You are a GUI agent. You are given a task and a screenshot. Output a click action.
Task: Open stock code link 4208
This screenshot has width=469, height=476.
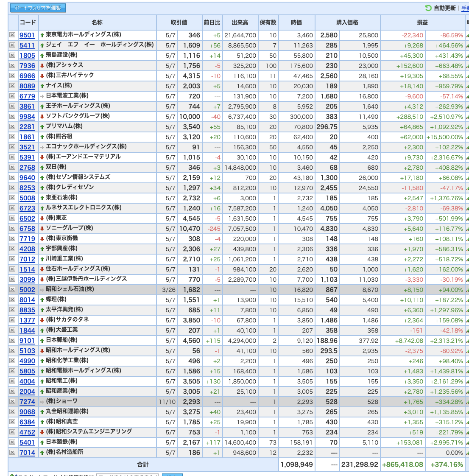(27, 249)
